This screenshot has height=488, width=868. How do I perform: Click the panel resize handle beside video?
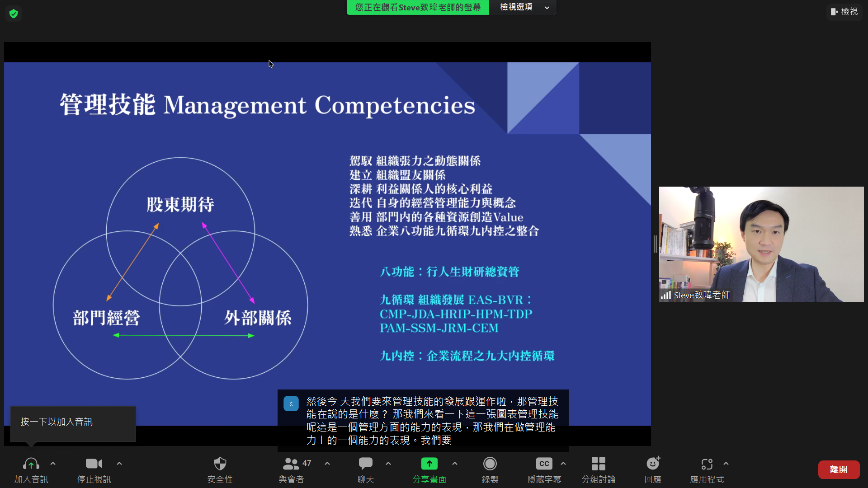click(655, 244)
